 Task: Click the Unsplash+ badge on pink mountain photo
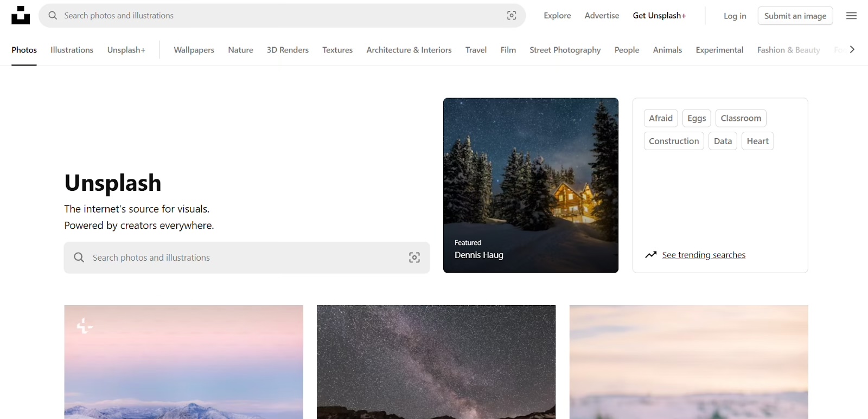tap(84, 326)
